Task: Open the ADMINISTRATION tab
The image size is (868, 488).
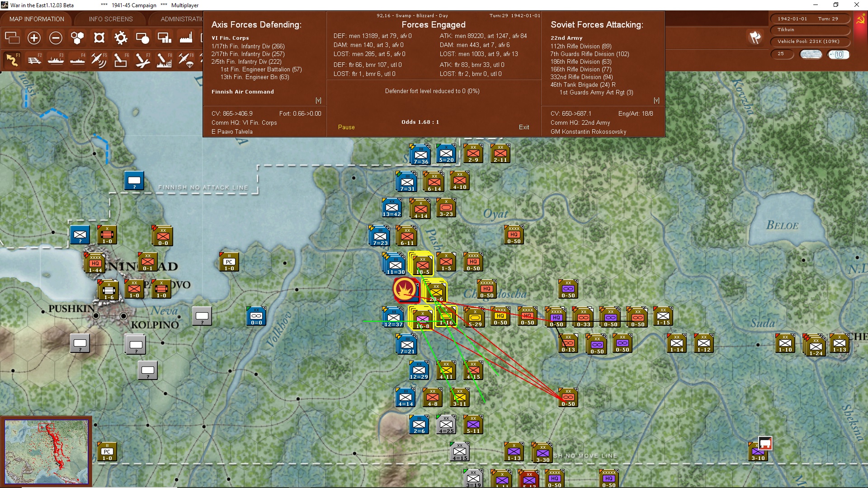Action: pos(182,19)
